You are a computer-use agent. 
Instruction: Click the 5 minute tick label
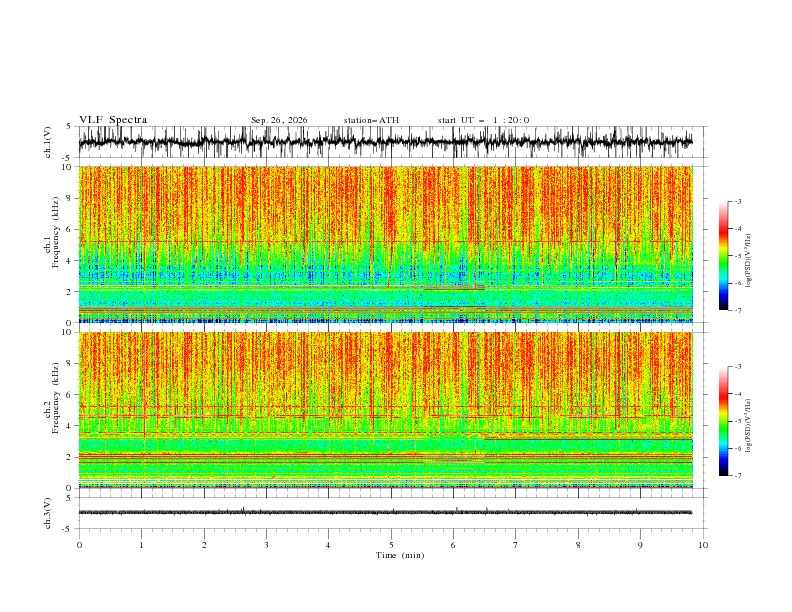(x=391, y=545)
